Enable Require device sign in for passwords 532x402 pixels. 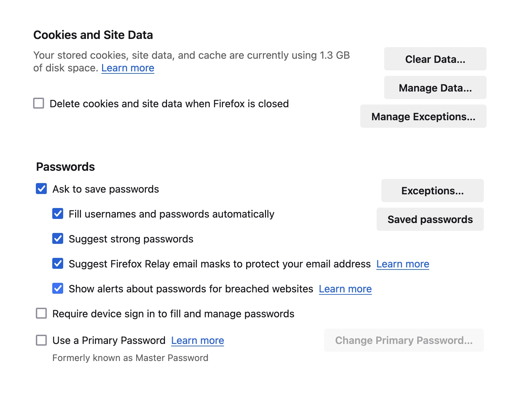click(41, 313)
